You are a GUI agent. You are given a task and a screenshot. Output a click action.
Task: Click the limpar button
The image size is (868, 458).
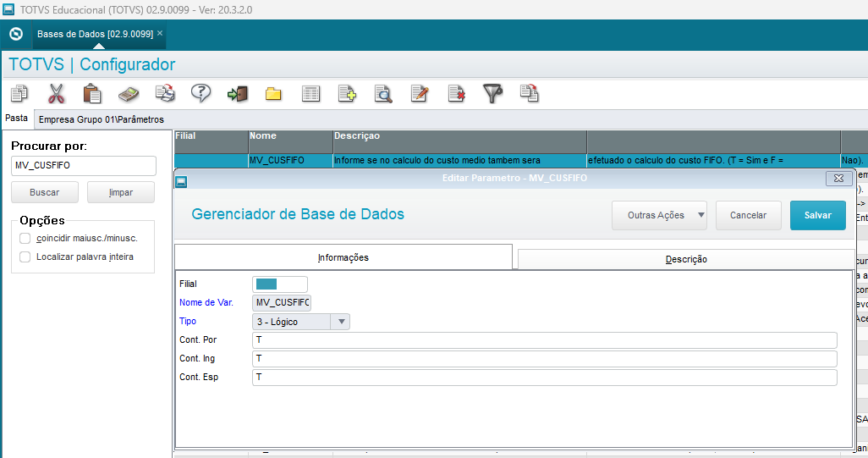(x=121, y=192)
